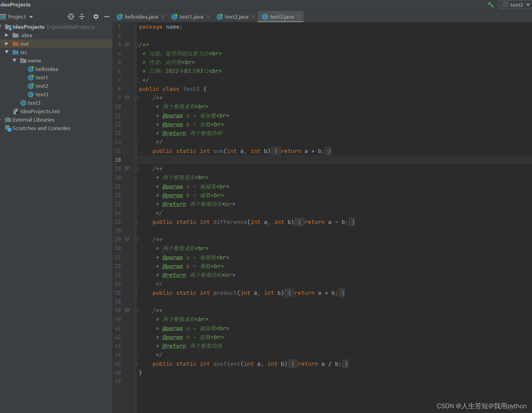Click the green hammer Build Project icon
The height and width of the screenshot is (413, 532).
(490, 4)
